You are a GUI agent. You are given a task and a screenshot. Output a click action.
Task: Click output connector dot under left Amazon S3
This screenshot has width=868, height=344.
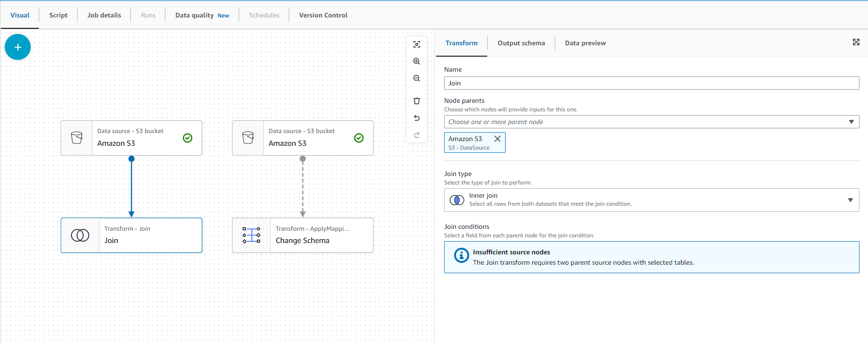[131, 159]
